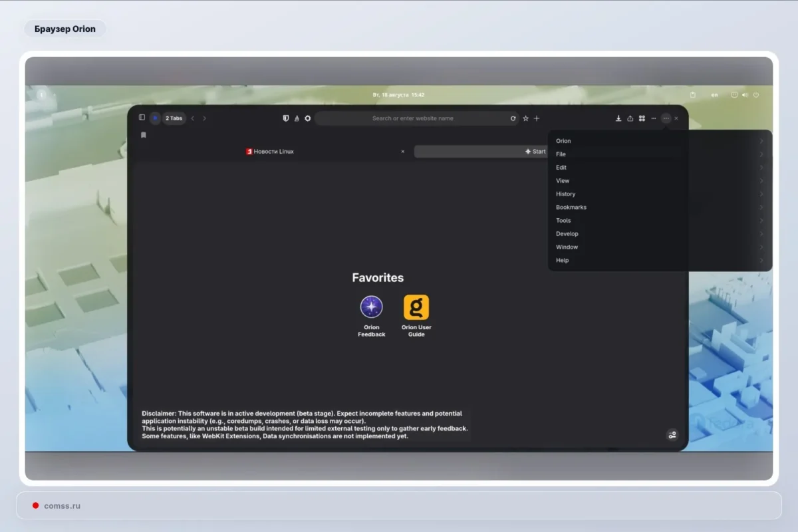
Task: Switch the en keyboard layout indicator
Action: pos(714,95)
